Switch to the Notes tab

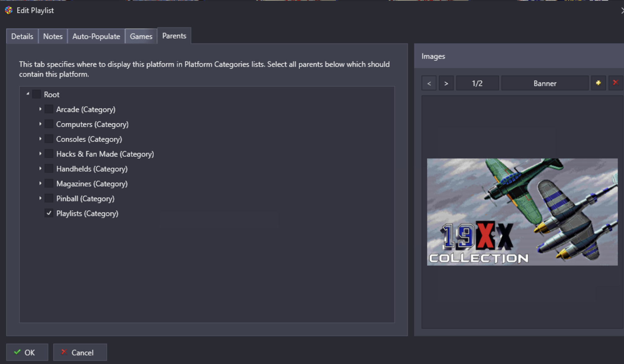[x=53, y=36]
